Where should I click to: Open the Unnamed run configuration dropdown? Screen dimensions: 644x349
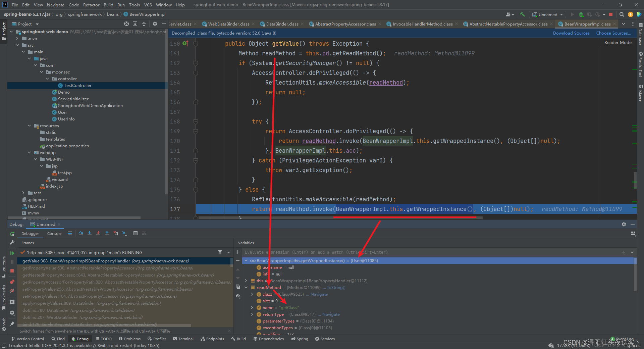(x=547, y=14)
